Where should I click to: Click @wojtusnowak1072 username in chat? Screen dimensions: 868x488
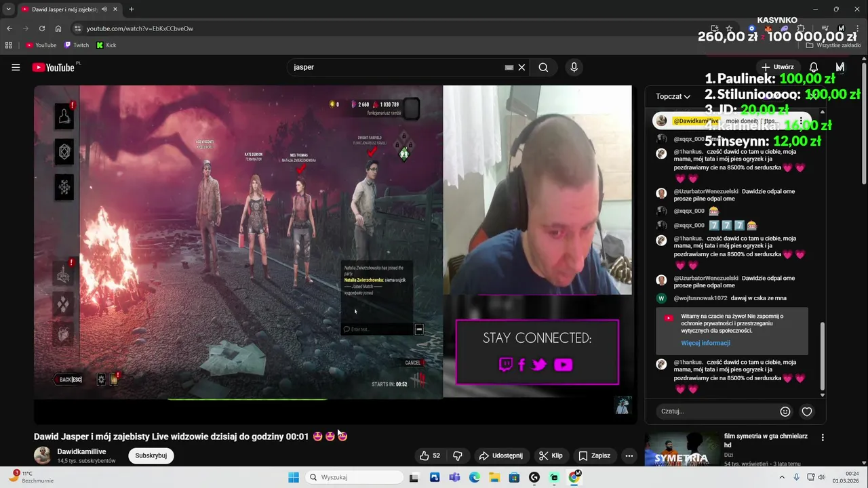coord(701,298)
